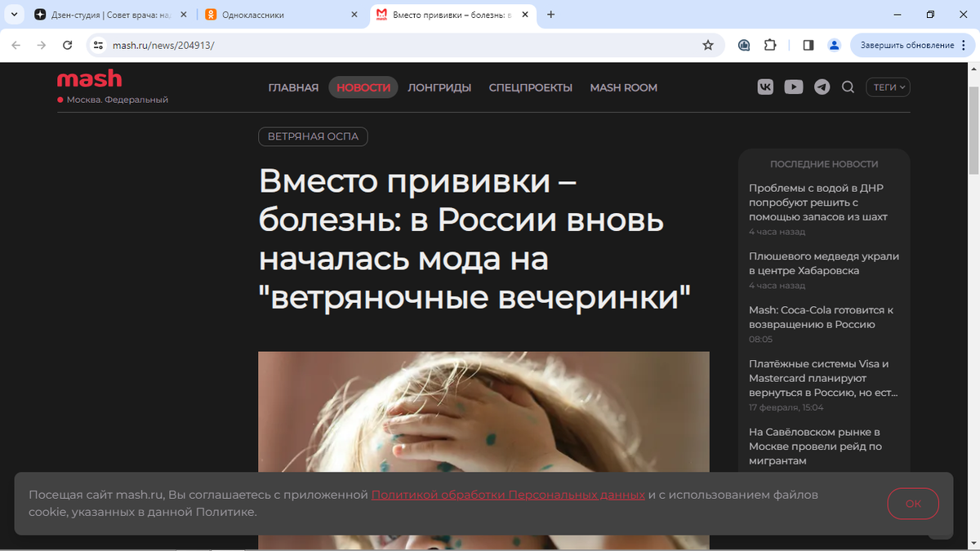Select the Вместо прививки tab
Viewport: 980px width, 551px height.
tap(452, 15)
